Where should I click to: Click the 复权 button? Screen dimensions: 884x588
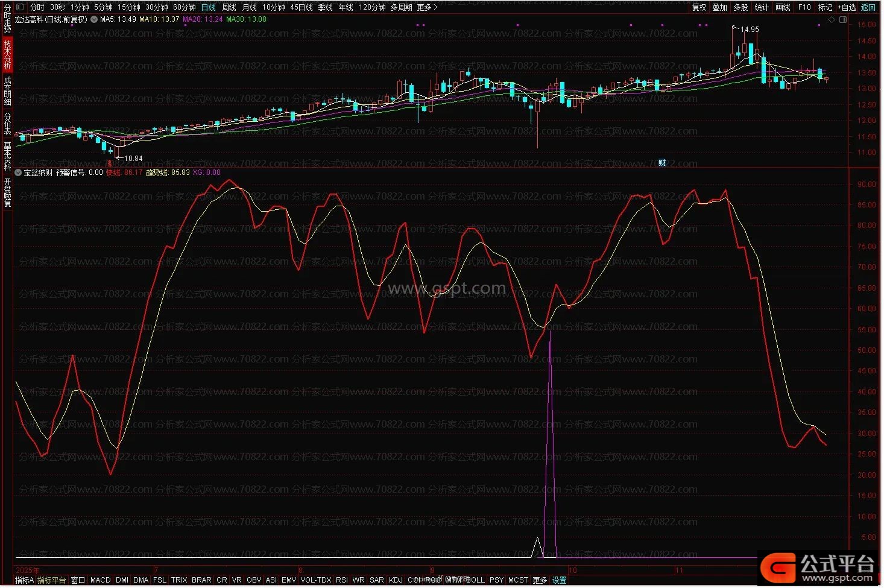(x=699, y=7)
